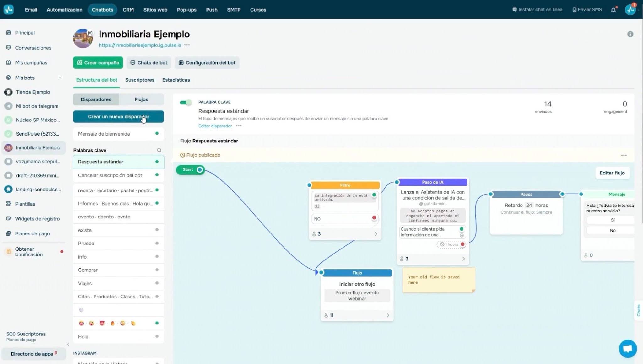Click the Editar flujo button
This screenshot has width=643, height=364.
pyautogui.click(x=612, y=173)
